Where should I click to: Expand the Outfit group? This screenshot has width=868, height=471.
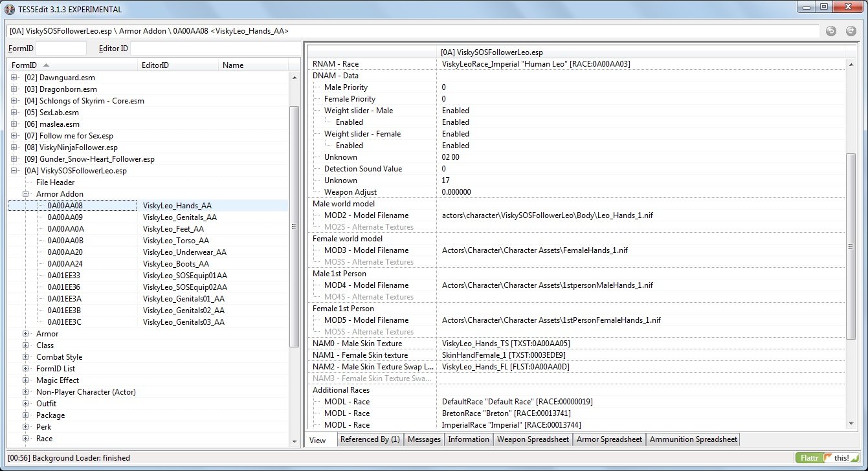pos(27,404)
